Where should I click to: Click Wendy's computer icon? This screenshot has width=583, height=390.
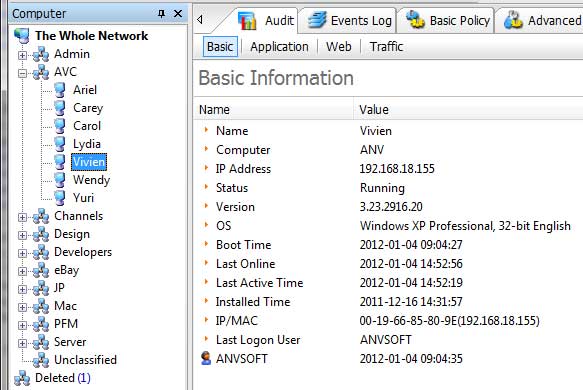click(60, 180)
